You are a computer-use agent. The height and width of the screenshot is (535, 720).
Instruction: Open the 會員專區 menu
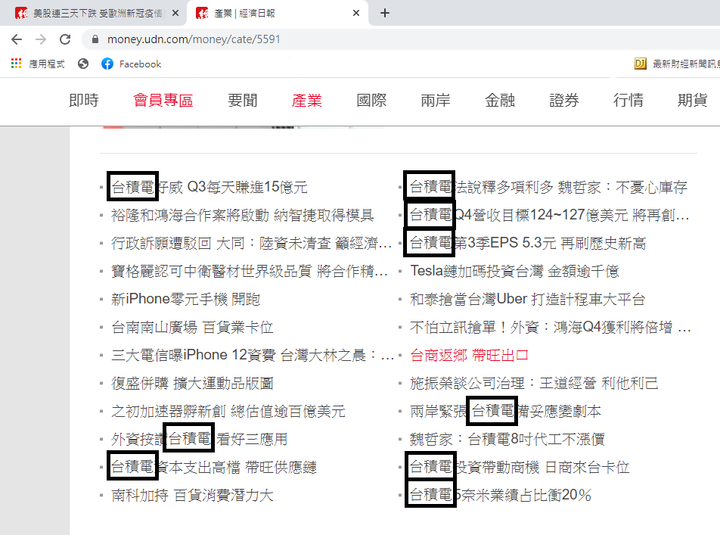(163, 100)
